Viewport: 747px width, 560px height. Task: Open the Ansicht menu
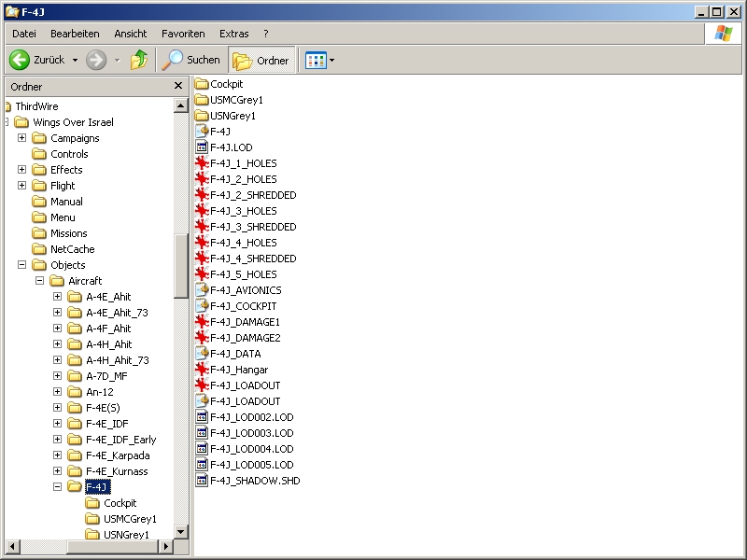coord(131,34)
